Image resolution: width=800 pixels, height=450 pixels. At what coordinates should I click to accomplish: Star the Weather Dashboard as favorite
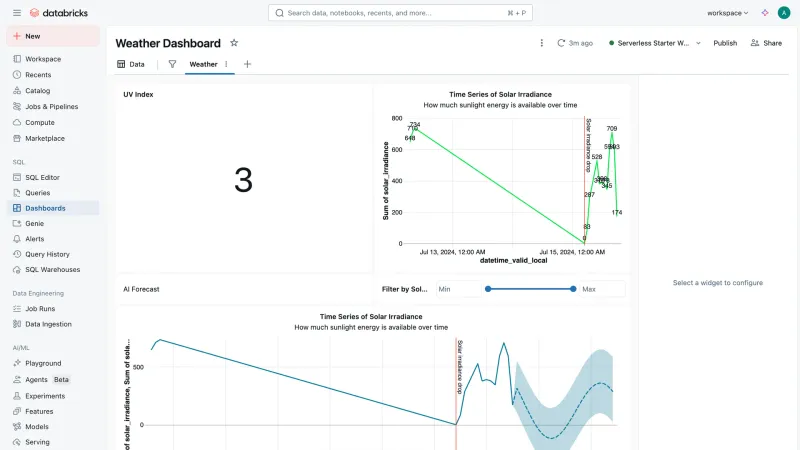(234, 43)
